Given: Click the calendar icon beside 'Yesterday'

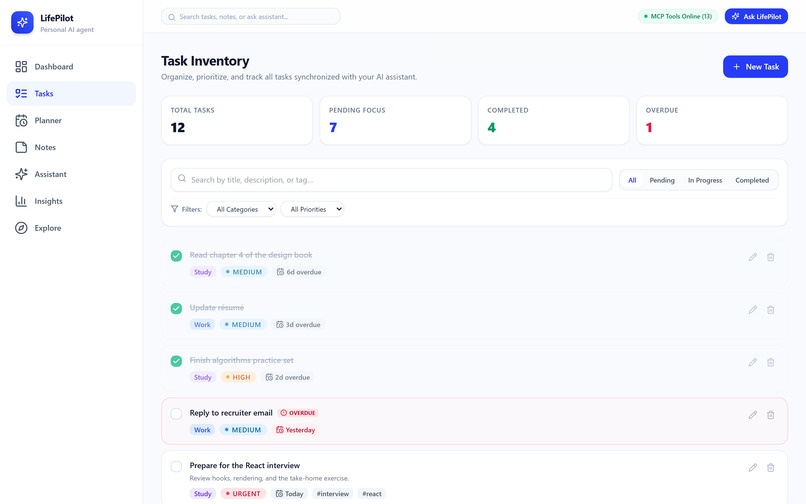Looking at the screenshot, I should tap(280, 429).
